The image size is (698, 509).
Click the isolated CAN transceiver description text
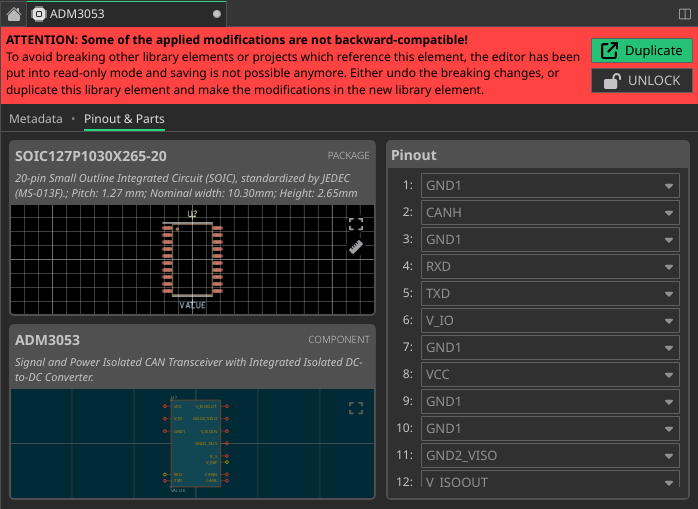coord(189,370)
